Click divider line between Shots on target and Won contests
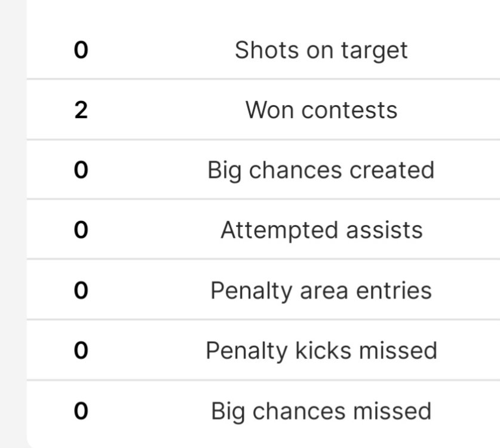 pyautogui.click(x=263, y=79)
